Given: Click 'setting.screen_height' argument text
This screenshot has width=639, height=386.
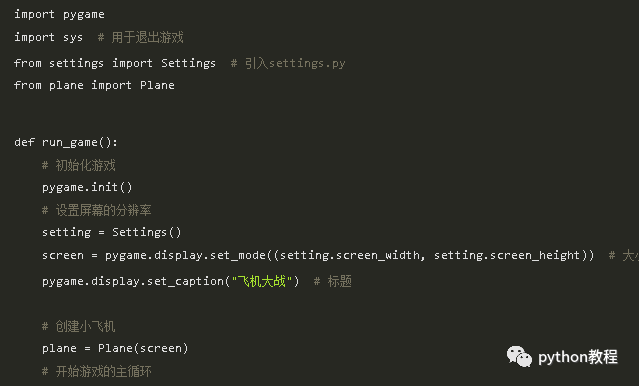Looking at the screenshot, I should tap(507, 256).
